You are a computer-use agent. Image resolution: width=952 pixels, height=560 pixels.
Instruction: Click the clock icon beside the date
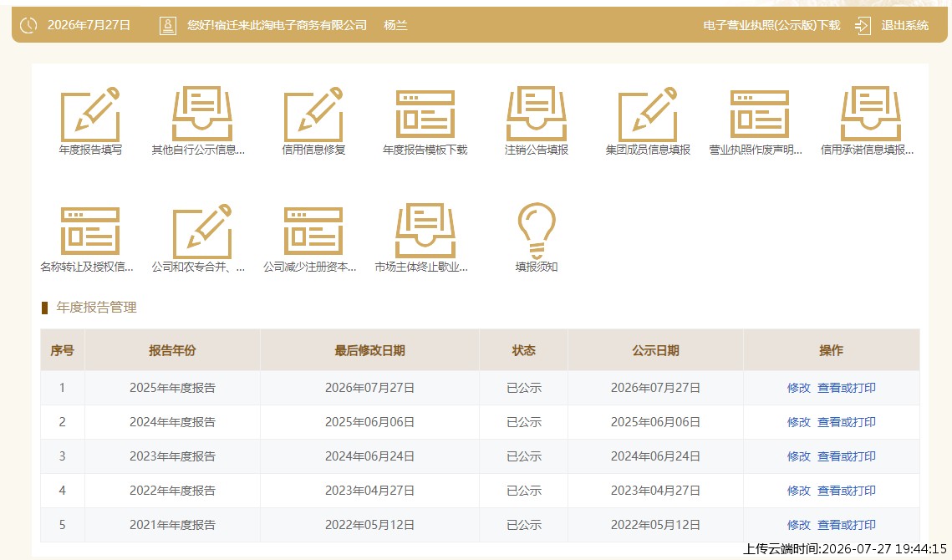pos(28,26)
